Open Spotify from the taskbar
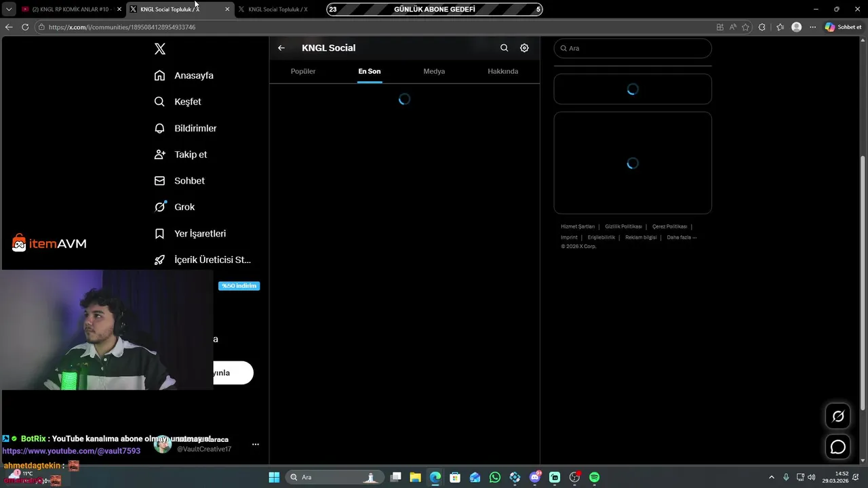This screenshot has height=488, width=868. (595, 477)
